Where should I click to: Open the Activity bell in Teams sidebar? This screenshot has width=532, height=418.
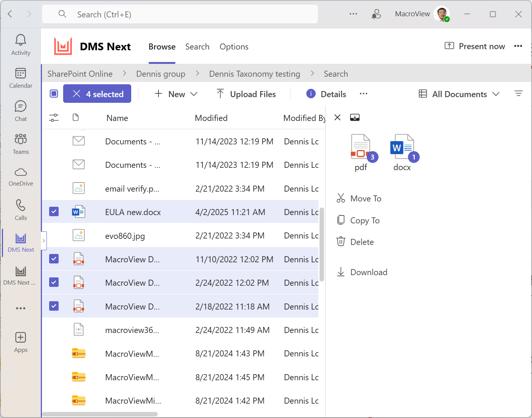20,45
